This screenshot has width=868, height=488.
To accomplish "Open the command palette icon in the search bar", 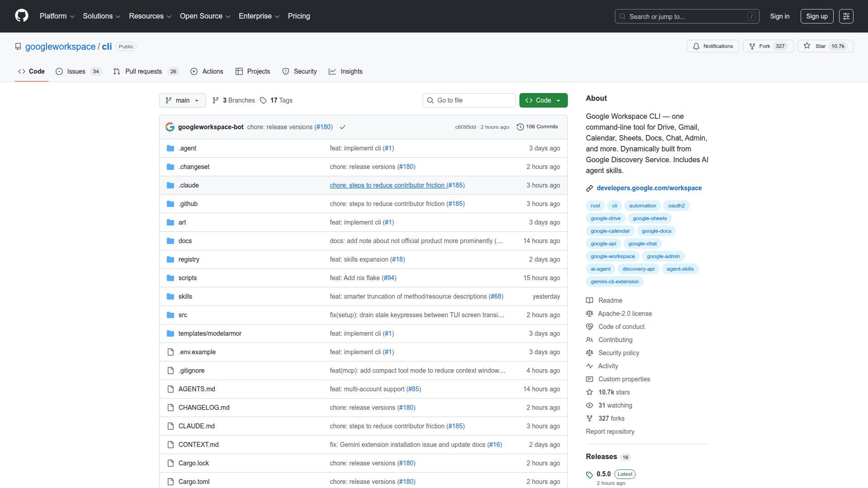I will click(x=752, y=16).
